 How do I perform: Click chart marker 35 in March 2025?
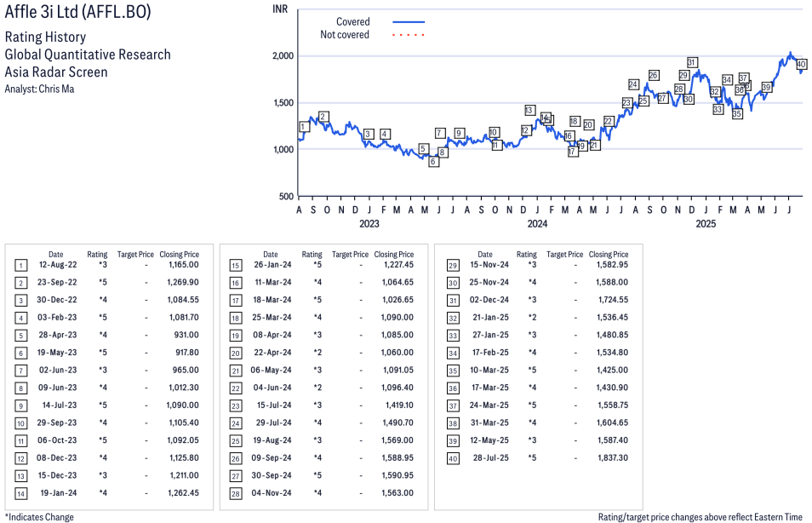(737, 113)
